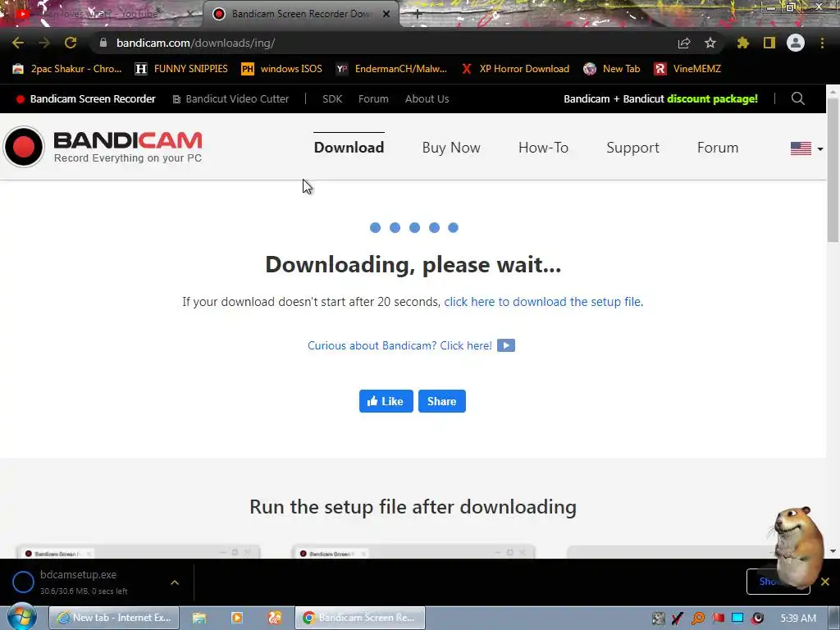The width and height of the screenshot is (840, 630).
Task: Click the red checkmark tray icon
Action: point(678,619)
